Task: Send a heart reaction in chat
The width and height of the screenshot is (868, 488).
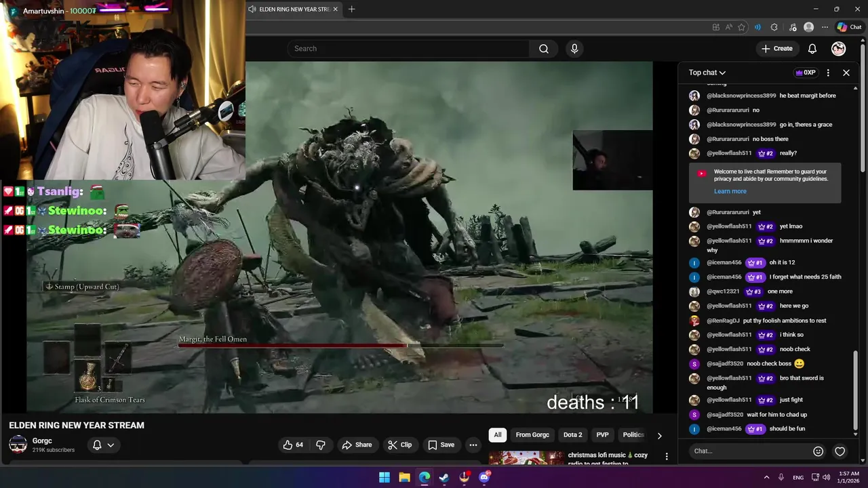Action: pos(840,451)
